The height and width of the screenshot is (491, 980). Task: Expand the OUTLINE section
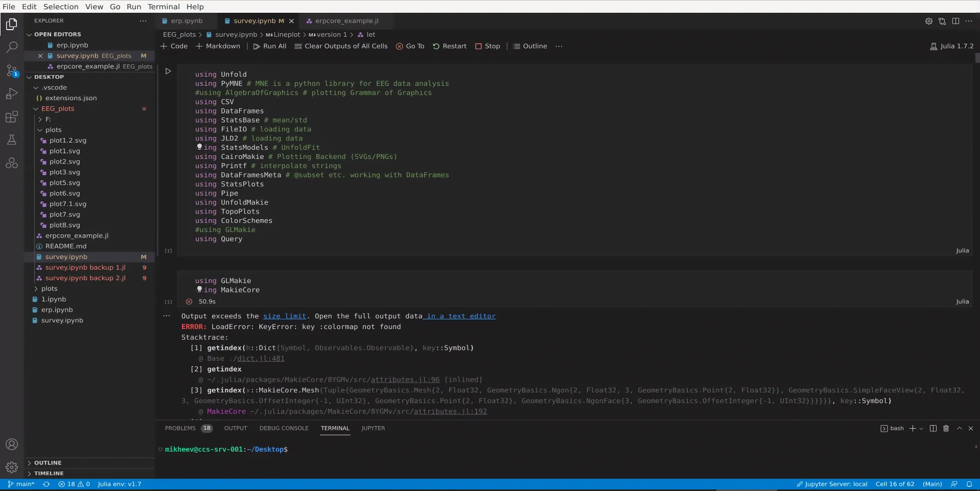point(48,463)
